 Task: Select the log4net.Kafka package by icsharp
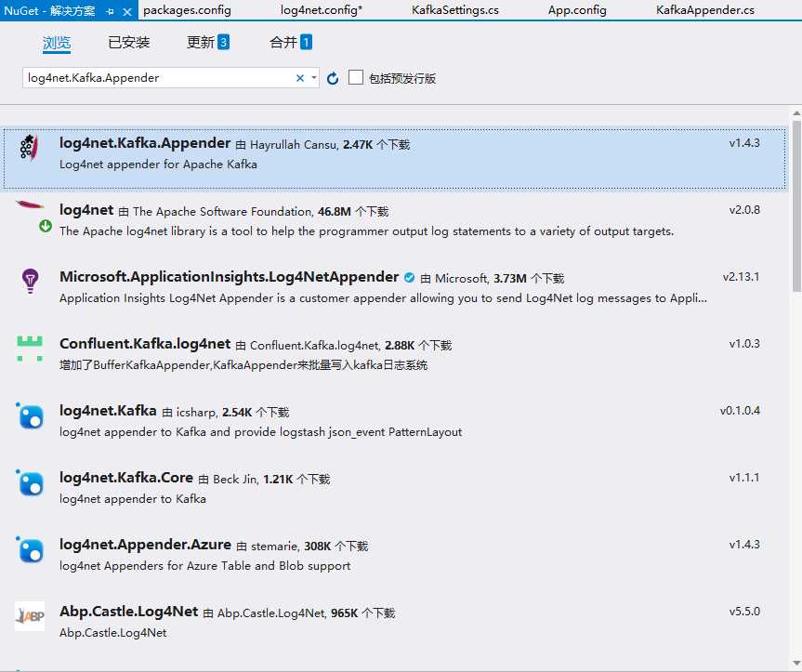[108, 411]
